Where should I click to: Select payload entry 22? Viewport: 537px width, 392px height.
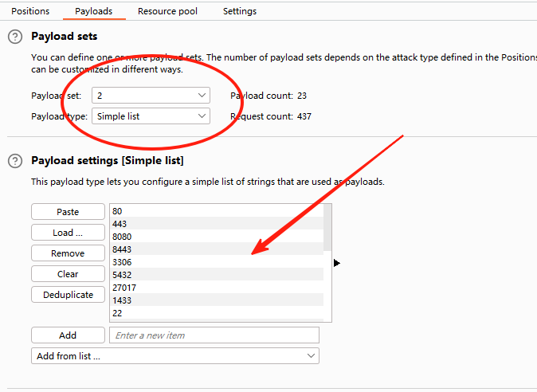point(217,313)
